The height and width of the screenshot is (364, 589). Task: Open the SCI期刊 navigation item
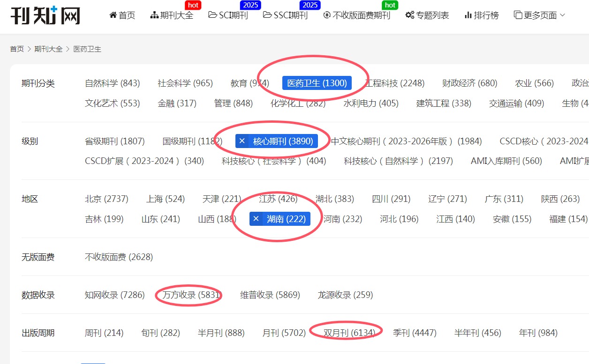(x=228, y=15)
